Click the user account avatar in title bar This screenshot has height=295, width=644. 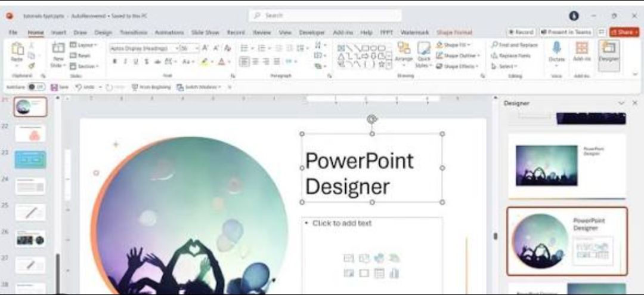[x=574, y=16]
